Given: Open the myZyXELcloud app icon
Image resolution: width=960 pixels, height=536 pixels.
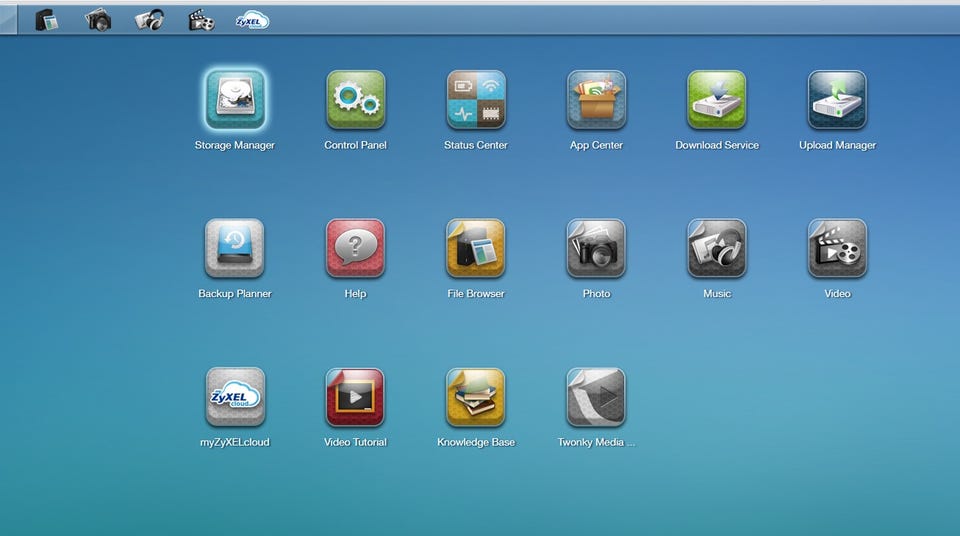Looking at the screenshot, I should coord(235,397).
